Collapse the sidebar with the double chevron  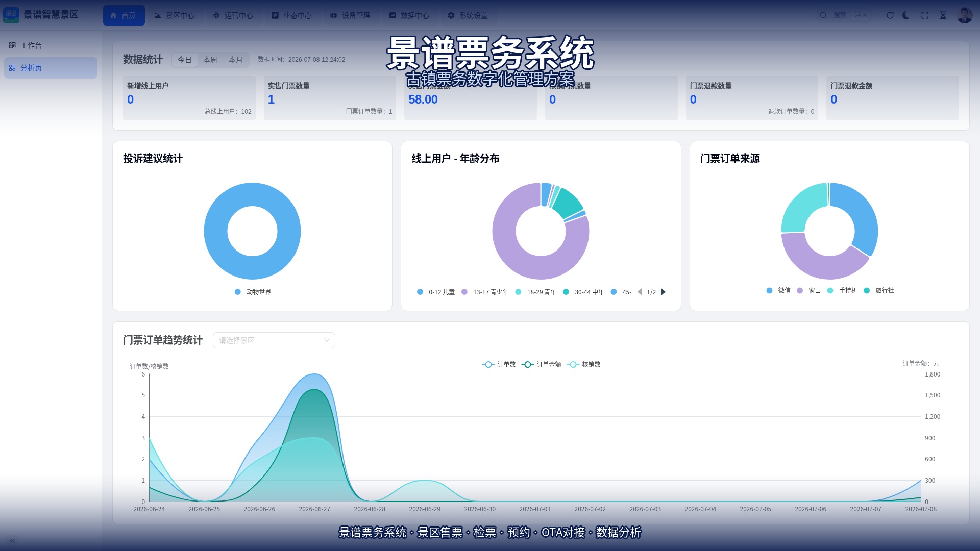point(12,541)
